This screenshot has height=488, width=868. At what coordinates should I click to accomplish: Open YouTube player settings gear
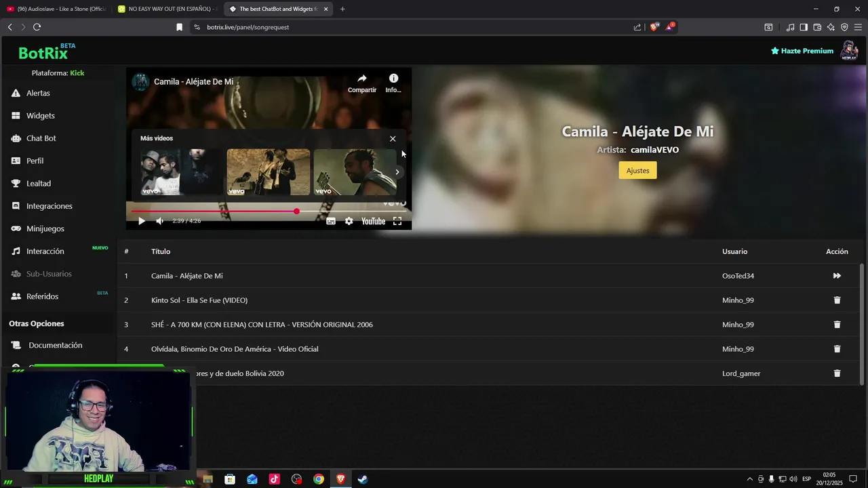coord(349,221)
